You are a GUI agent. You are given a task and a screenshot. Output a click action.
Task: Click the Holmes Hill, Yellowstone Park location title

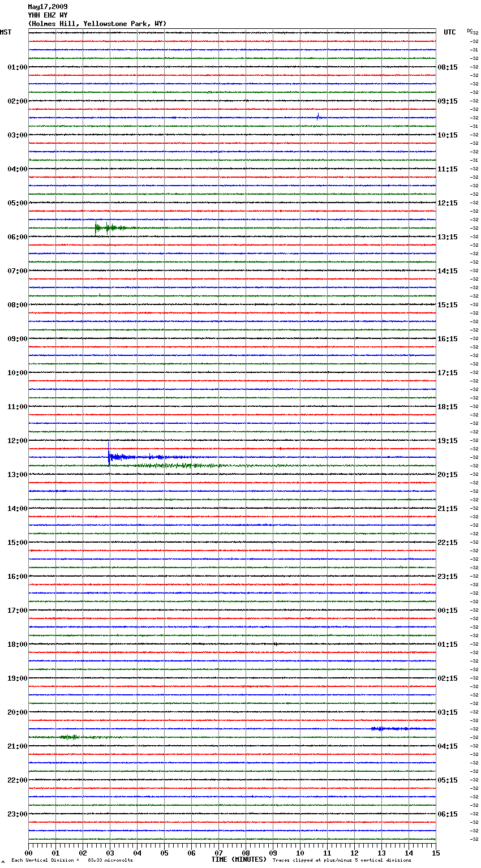point(97,24)
